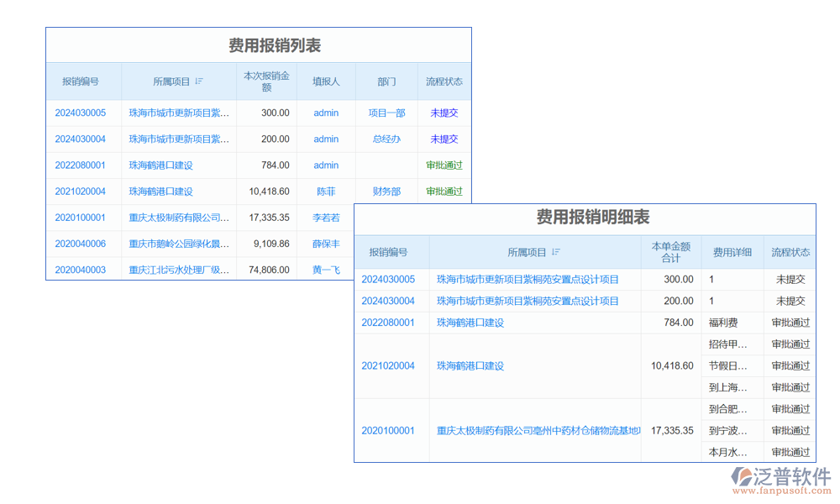
Task: Open 重庆太极制药 project link in 明细表
Action: pos(538,431)
